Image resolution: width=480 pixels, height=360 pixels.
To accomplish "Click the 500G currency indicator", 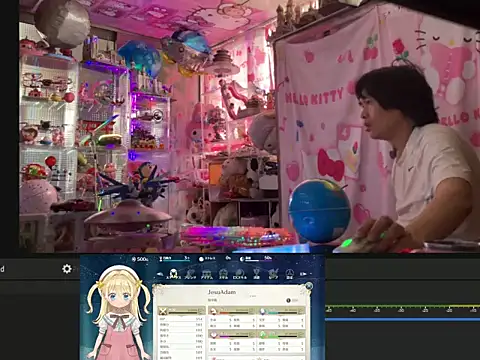I will pos(140,259).
